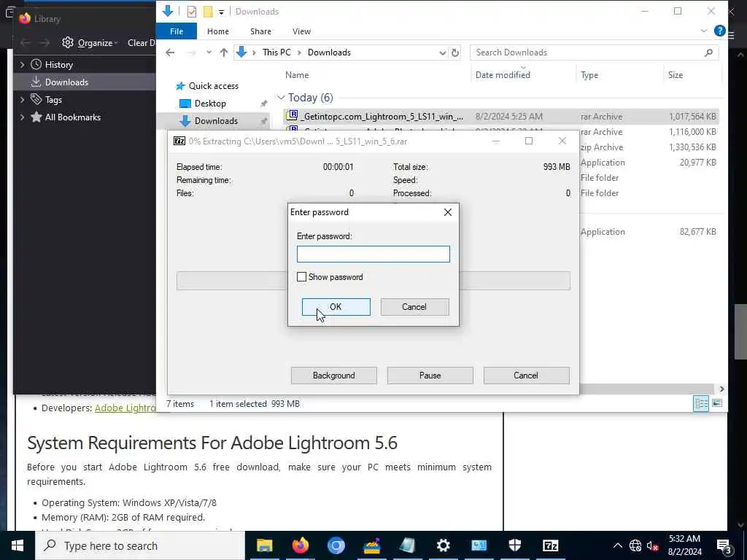Sort by Type column header

click(589, 75)
